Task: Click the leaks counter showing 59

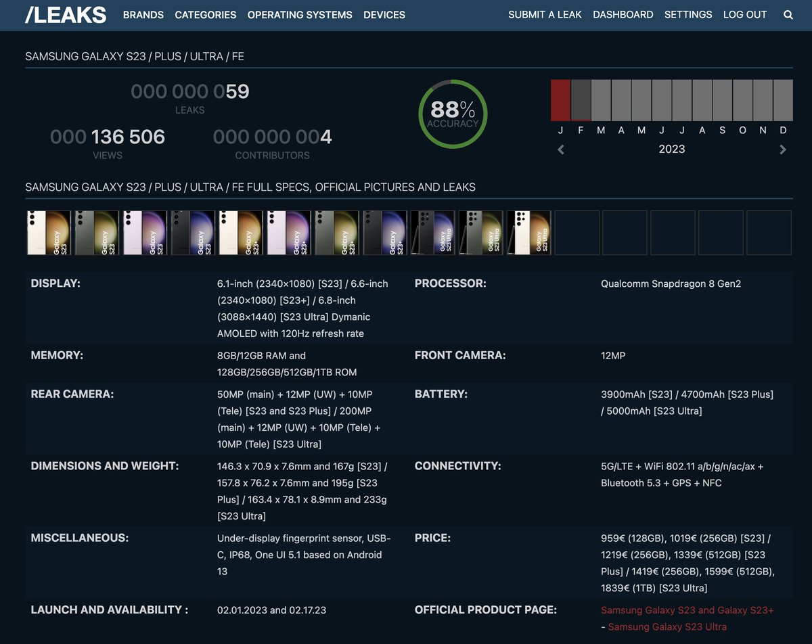Action: pyautogui.click(x=190, y=91)
